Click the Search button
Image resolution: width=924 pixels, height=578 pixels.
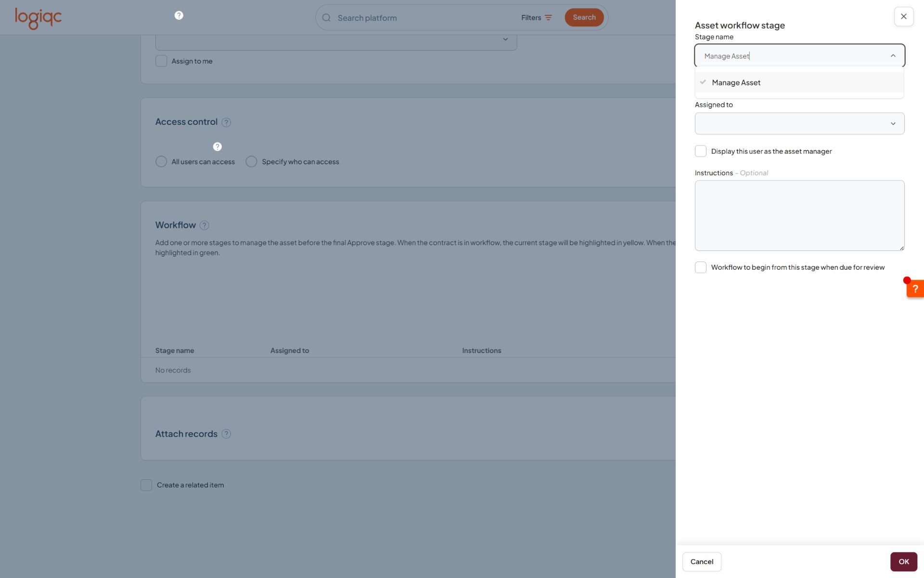tap(584, 17)
